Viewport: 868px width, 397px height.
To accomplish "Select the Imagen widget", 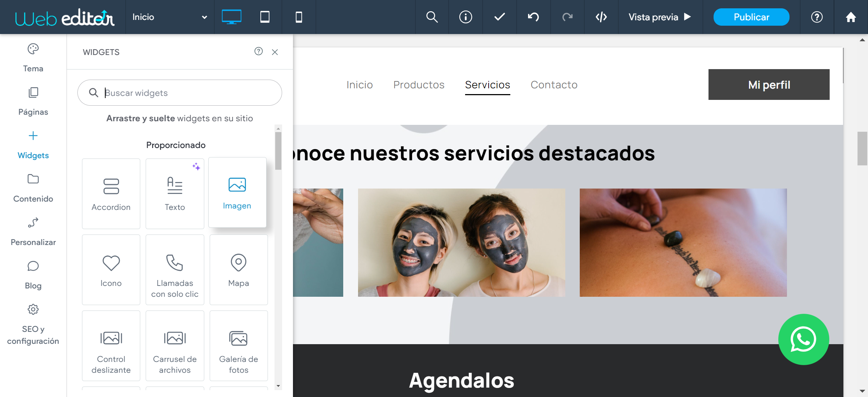I will pos(237,192).
